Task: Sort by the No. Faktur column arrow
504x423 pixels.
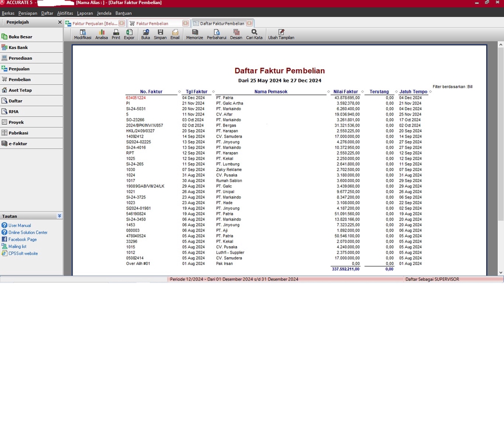Action: coord(180,91)
